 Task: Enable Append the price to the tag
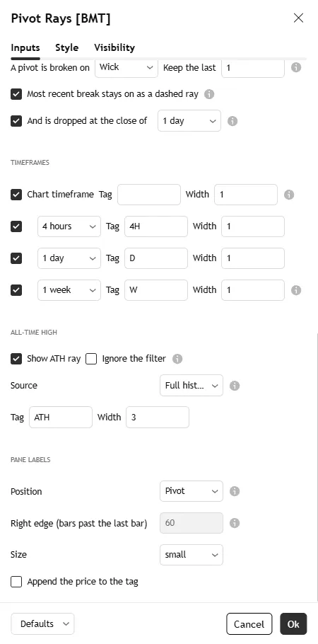[x=16, y=582]
